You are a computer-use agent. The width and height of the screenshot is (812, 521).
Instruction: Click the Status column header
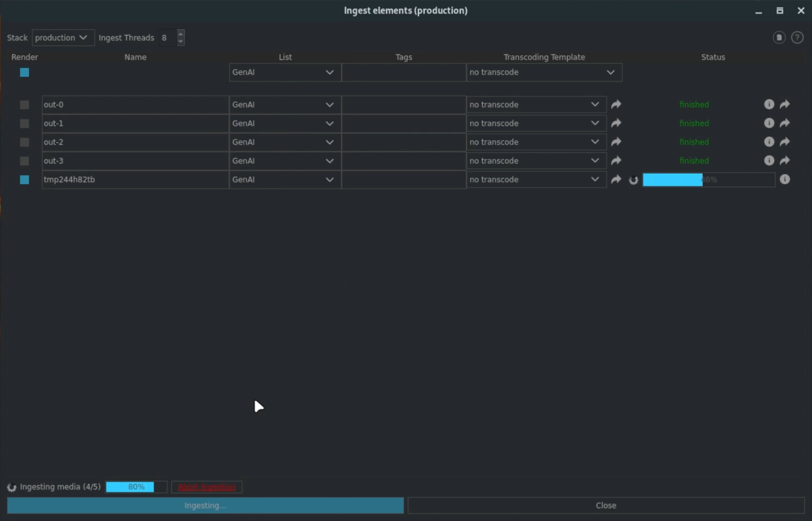(713, 57)
